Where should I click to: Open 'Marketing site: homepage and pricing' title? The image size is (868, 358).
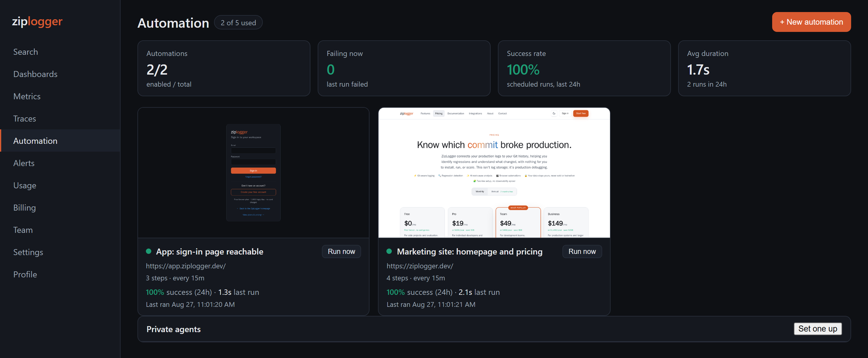pyautogui.click(x=469, y=252)
